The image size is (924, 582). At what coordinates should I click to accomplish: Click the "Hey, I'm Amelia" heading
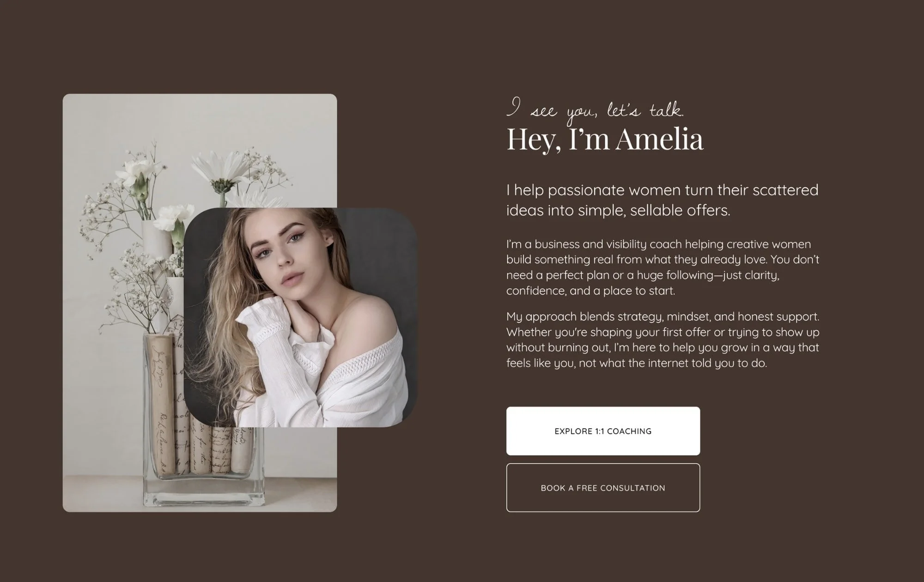coord(605,139)
